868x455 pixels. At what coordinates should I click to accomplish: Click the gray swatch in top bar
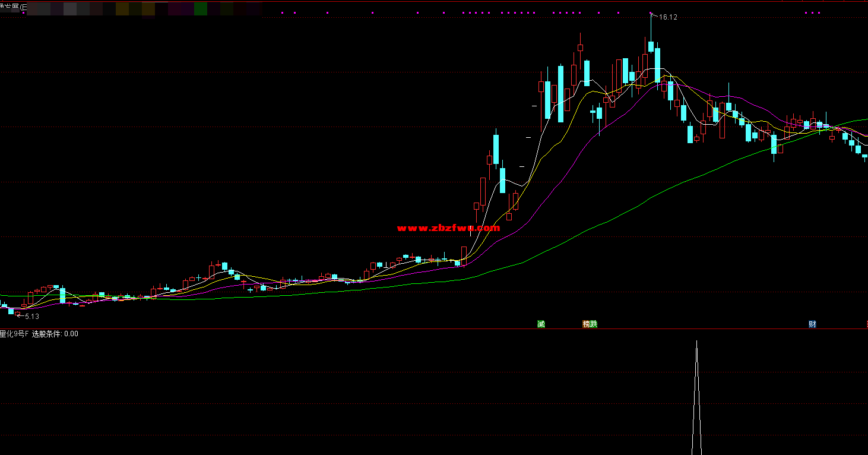(x=70, y=8)
